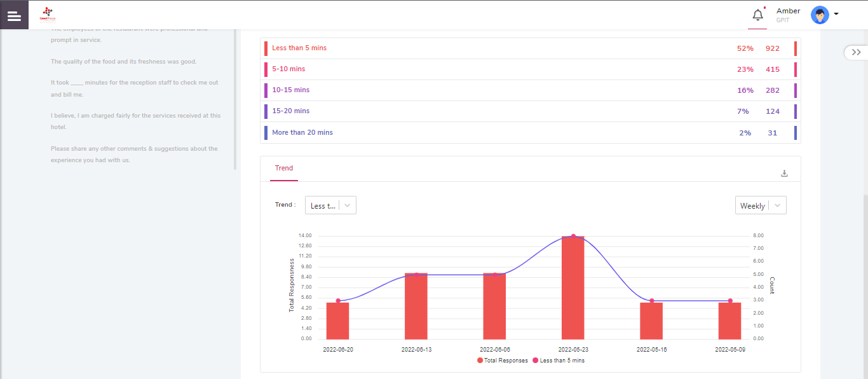Click the 2022-06-06 bar in chart
Screen dimensions: 868x379
tap(494, 306)
